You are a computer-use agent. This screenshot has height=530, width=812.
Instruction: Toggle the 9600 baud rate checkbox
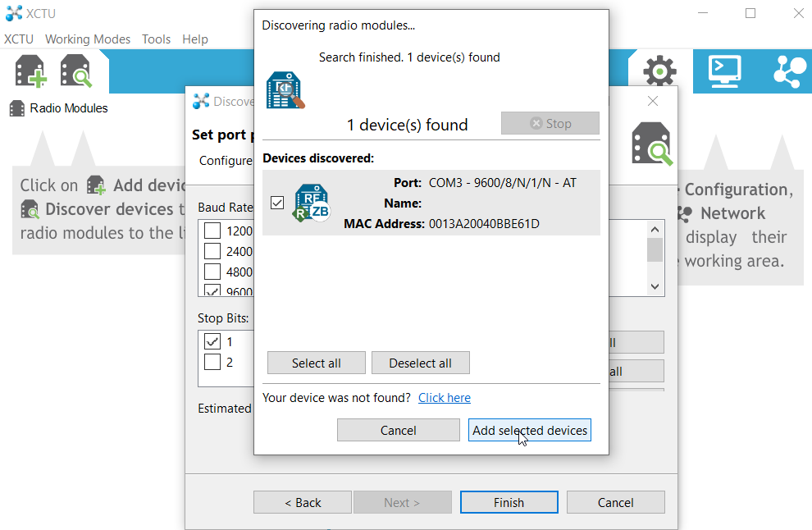pyautogui.click(x=212, y=290)
